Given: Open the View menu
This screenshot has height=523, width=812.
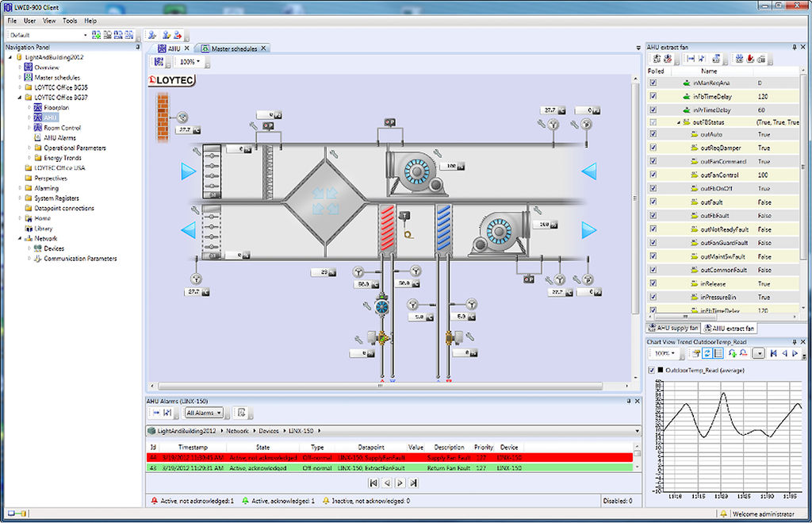Looking at the screenshot, I should coord(49,21).
